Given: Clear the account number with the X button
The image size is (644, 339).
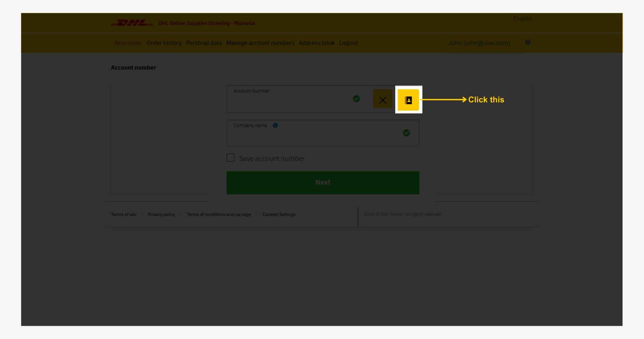Looking at the screenshot, I should coord(383,99).
